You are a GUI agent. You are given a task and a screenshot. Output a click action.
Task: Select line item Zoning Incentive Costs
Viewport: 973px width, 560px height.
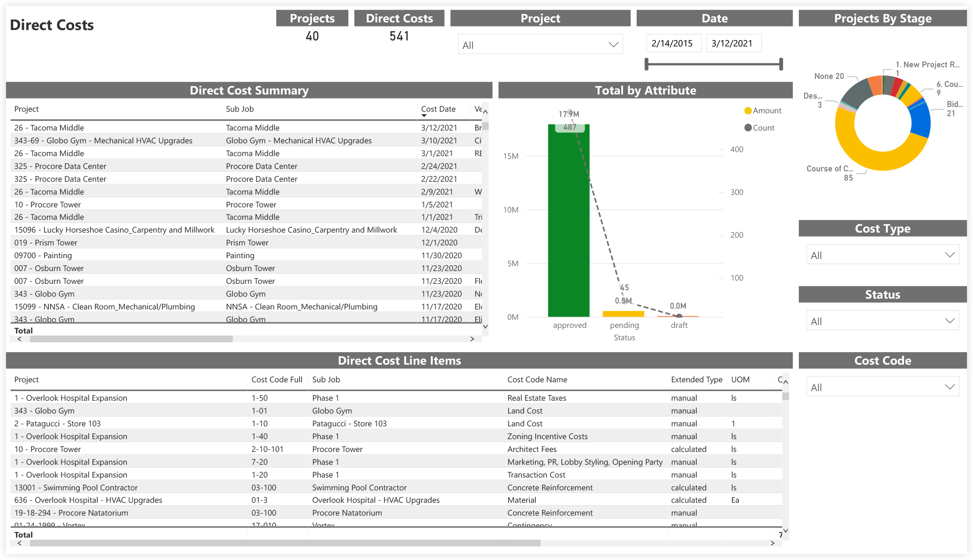pyautogui.click(x=396, y=436)
